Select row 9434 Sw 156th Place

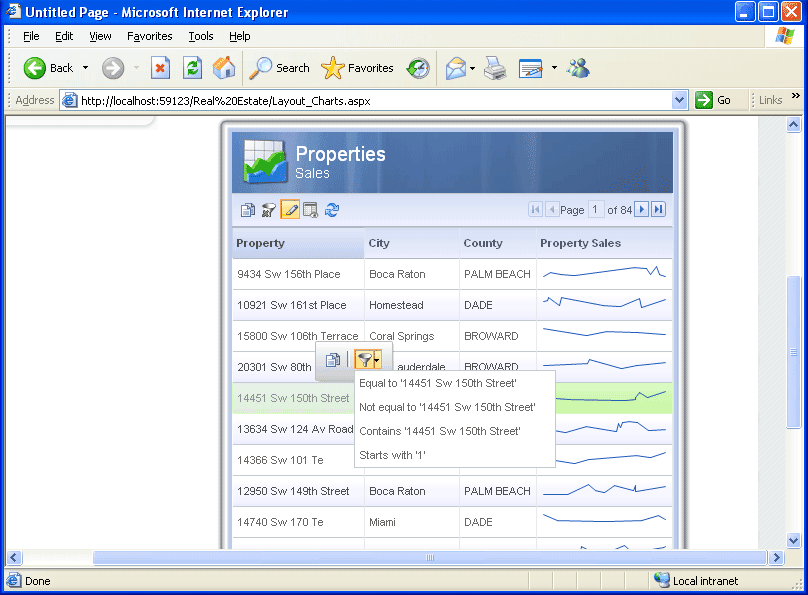pos(452,274)
